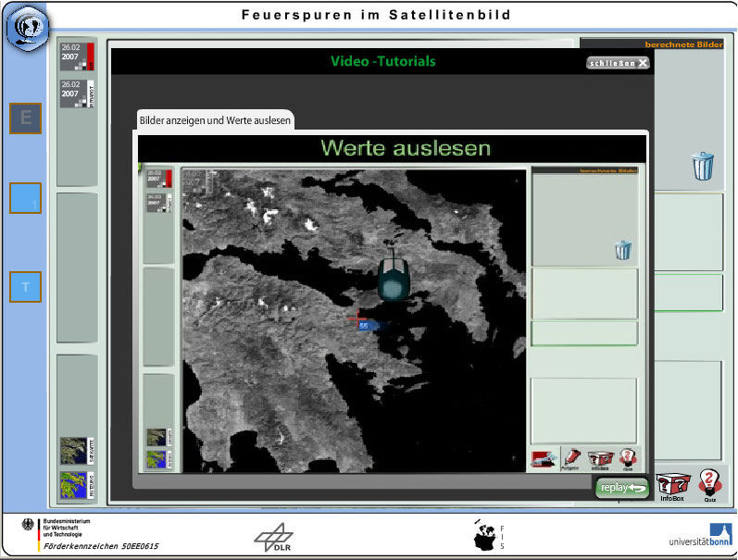Click the red pencil Aufgabe icon in video
The width and height of the screenshot is (738, 560).
[571, 459]
